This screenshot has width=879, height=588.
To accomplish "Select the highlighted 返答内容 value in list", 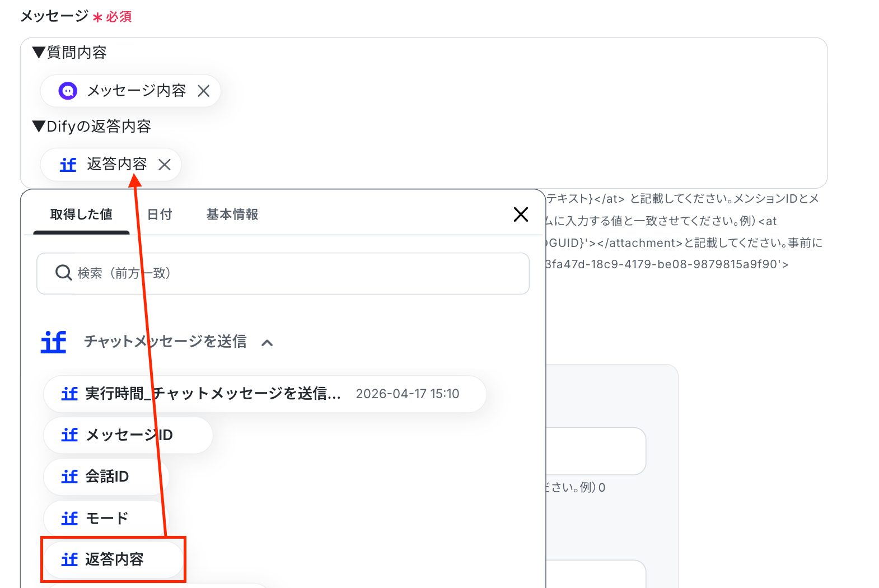I will click(114, 559).
